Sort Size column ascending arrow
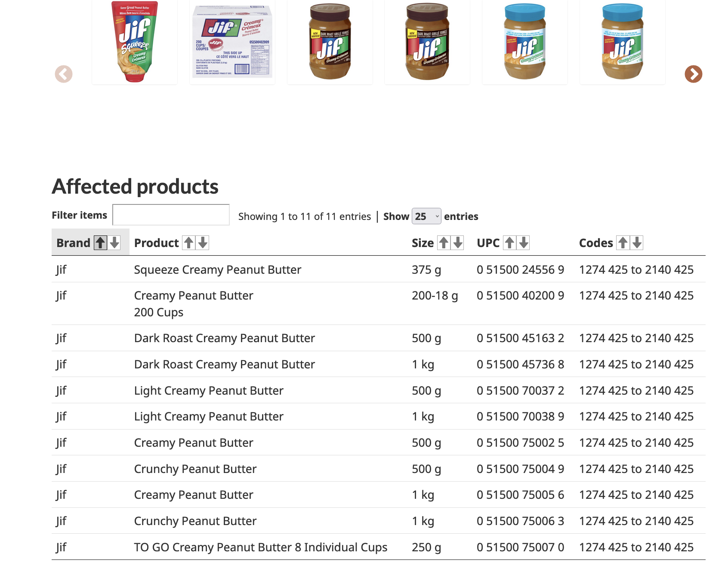 [444, 243]
